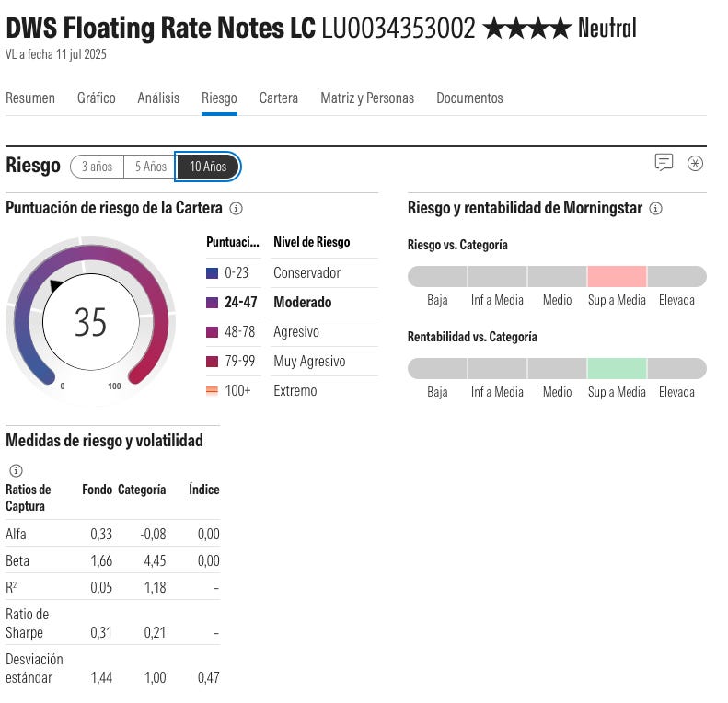Click the Rentabilidad vs. Categoría heading
The image size is (728, 703).
(x=472, y=337)
